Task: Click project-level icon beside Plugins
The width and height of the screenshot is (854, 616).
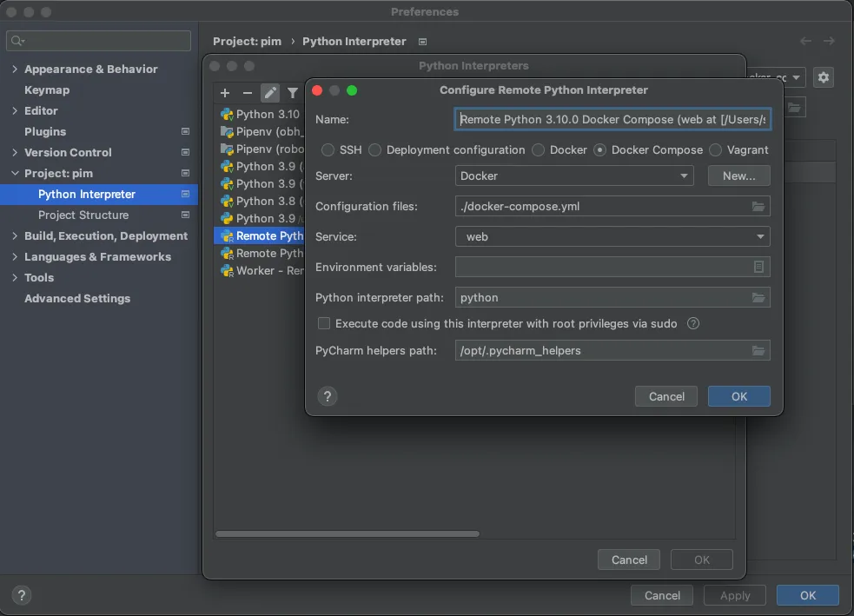Action: pos(185,131)
